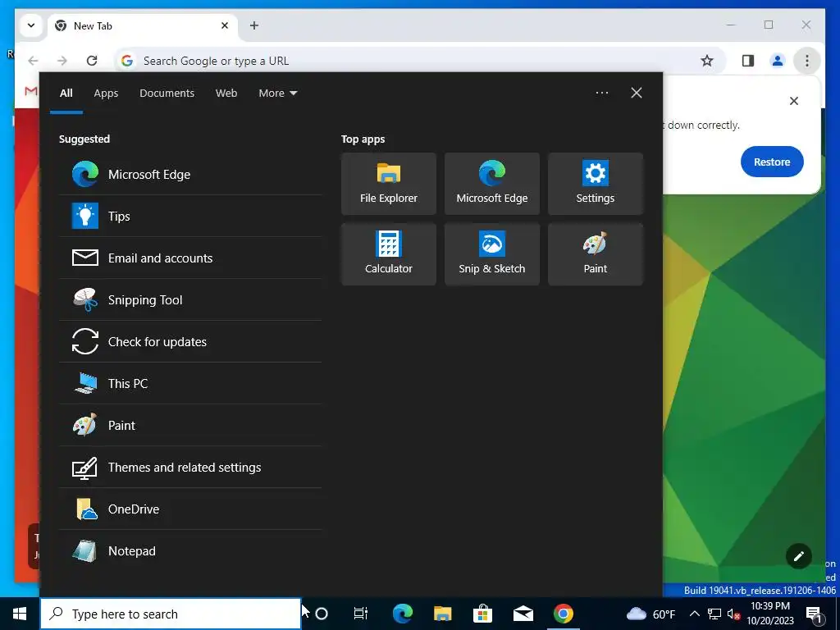Open Chrome's tab search dropdown
Viewport: 840px width, 630px height.
pos(31,25)
